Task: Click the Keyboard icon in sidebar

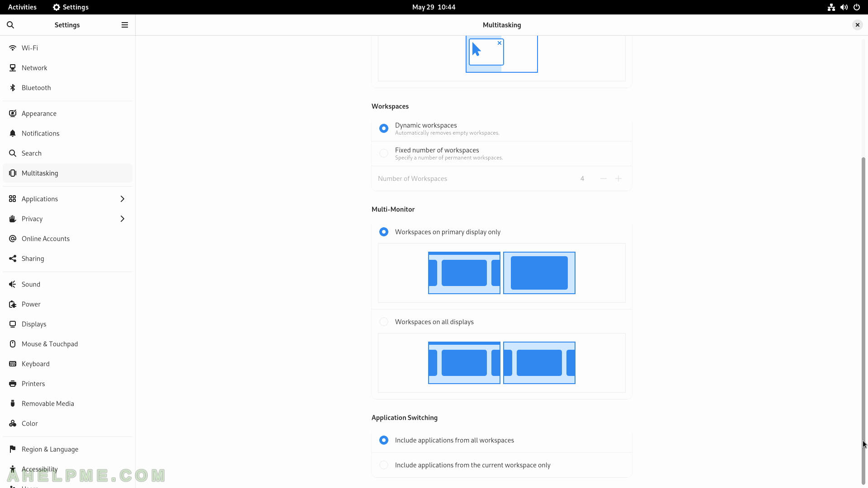Action: [13, 364]
